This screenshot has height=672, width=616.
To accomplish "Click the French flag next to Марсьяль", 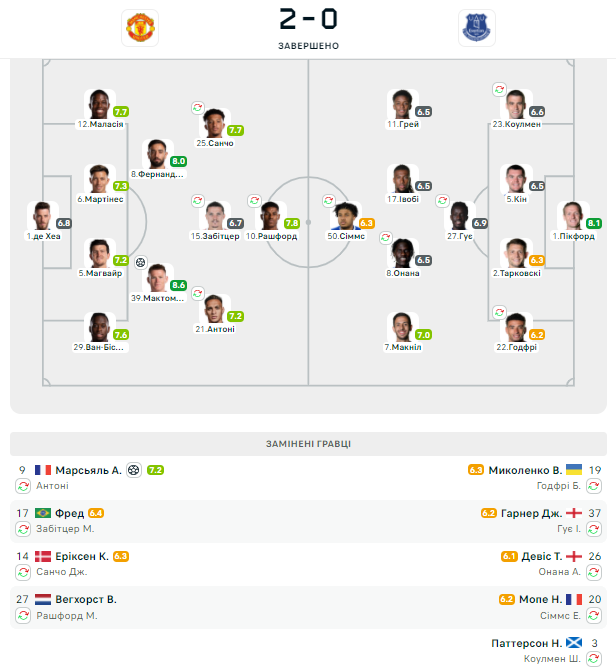I will 43,470.
